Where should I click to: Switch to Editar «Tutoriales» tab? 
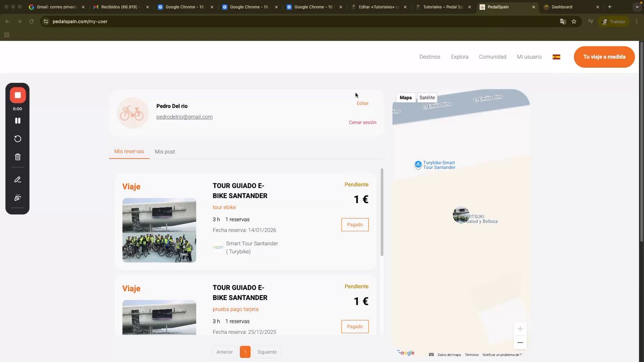point(380,7)
